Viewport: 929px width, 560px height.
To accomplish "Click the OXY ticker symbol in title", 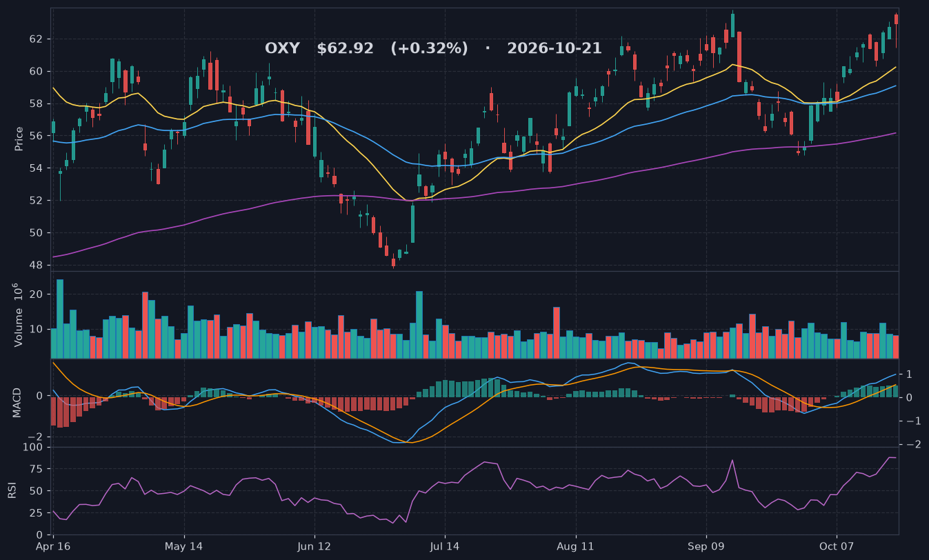I will (x=282, y=48).
